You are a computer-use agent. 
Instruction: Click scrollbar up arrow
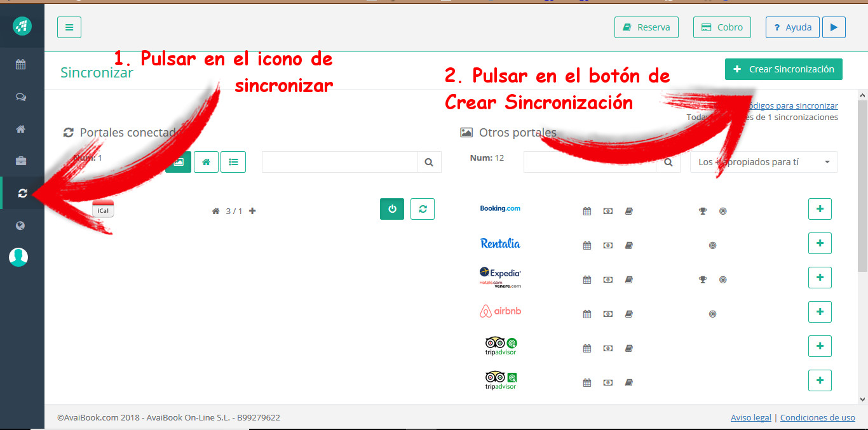(862, 95)
